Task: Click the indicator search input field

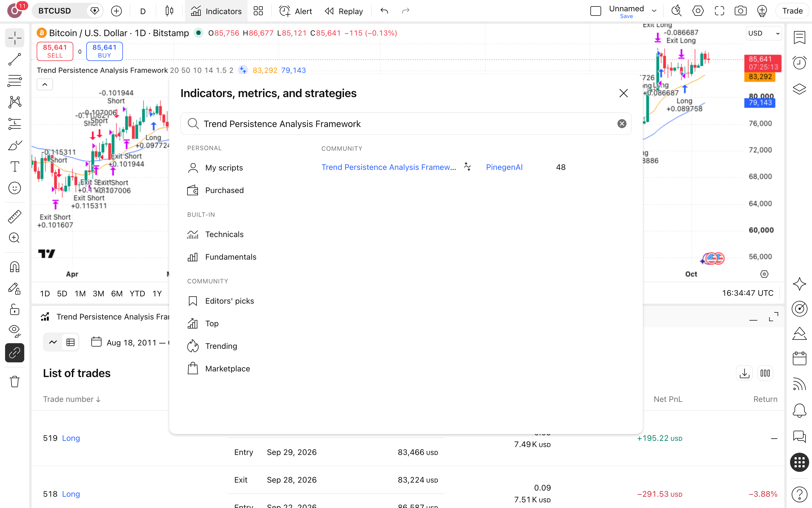Action: coord(406,124)
